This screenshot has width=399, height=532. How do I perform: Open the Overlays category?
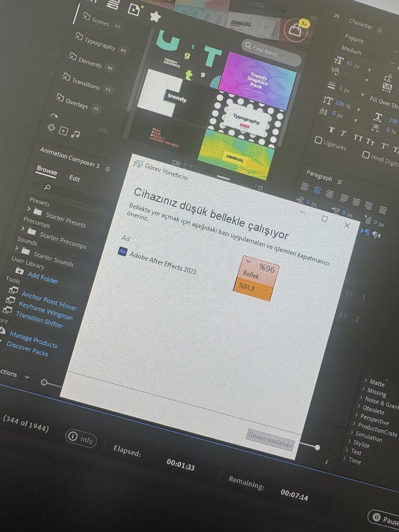[78, 102]
